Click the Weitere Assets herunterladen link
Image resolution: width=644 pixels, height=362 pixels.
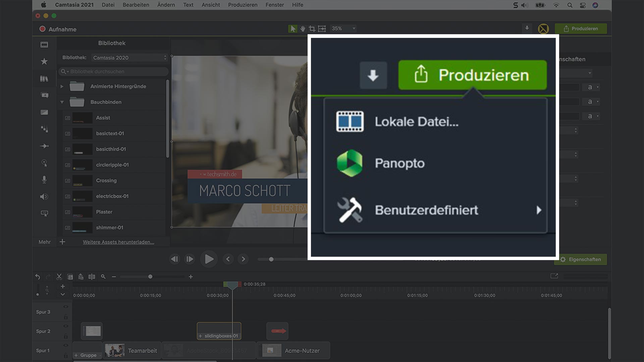(x=118, y=242)
